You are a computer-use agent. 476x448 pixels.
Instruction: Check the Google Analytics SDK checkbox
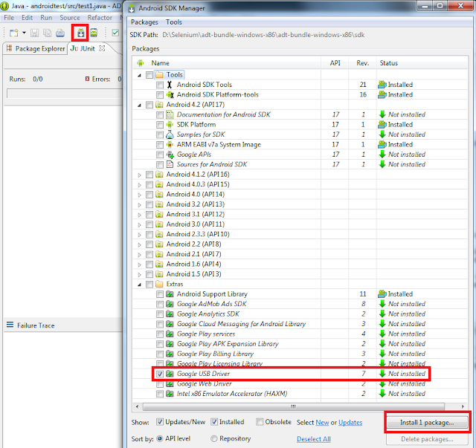click(x=160, y=314)
